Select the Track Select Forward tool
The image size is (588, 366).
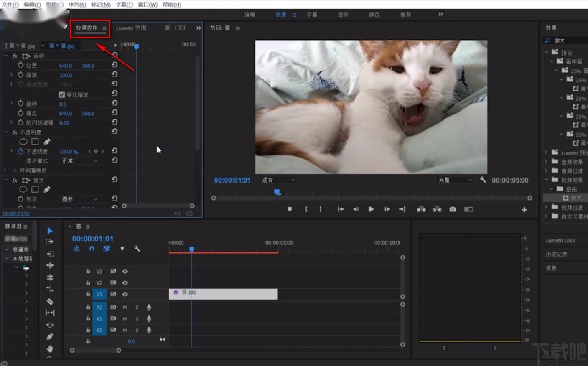tap(50, 241)
